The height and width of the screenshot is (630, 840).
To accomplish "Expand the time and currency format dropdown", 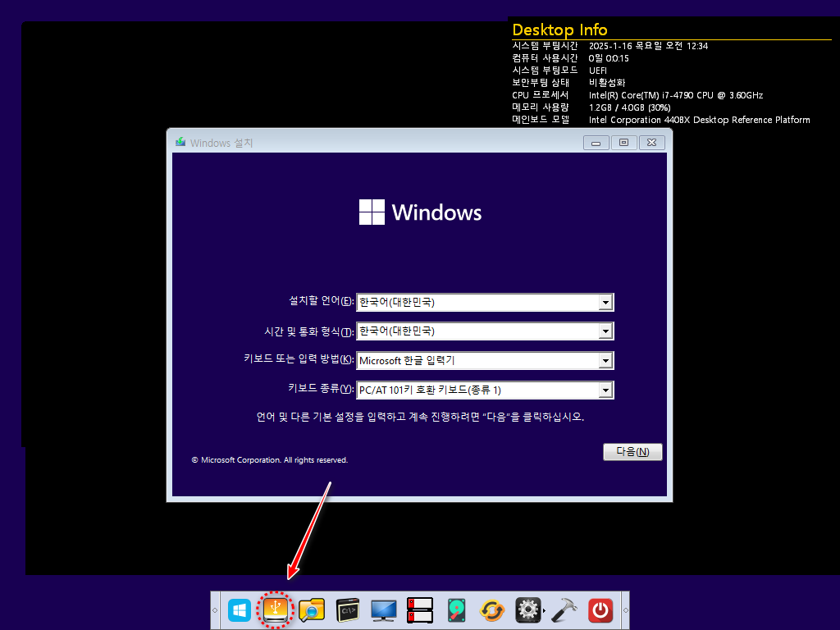I will [605, 331].
